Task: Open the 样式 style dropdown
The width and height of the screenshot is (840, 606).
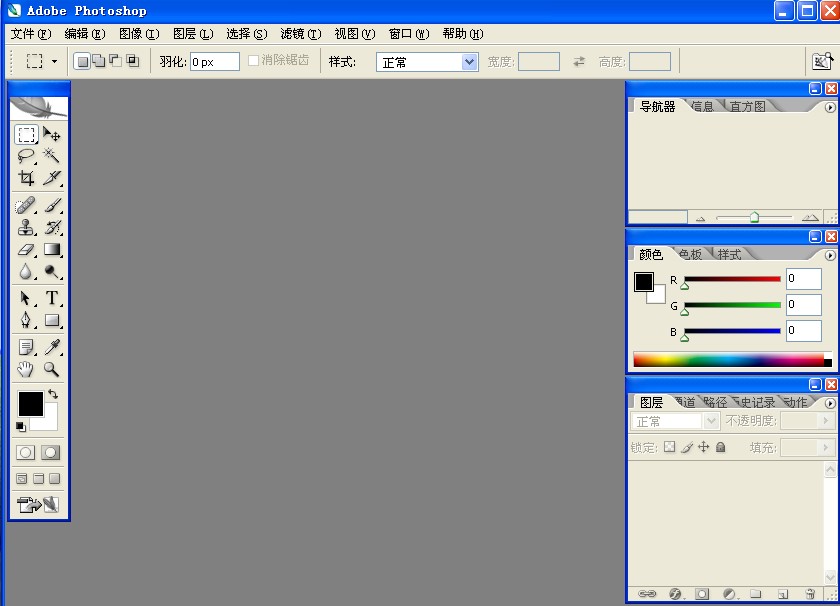Action: (427, 62)
